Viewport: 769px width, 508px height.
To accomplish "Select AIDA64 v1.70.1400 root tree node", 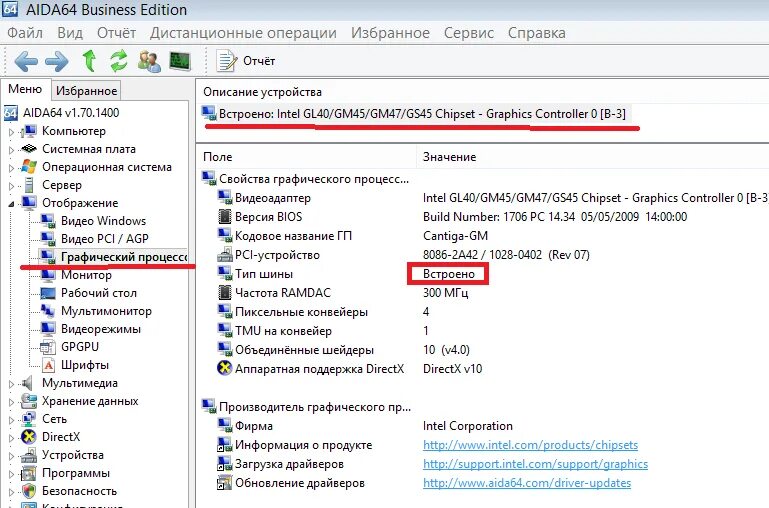I will (71, 113).
